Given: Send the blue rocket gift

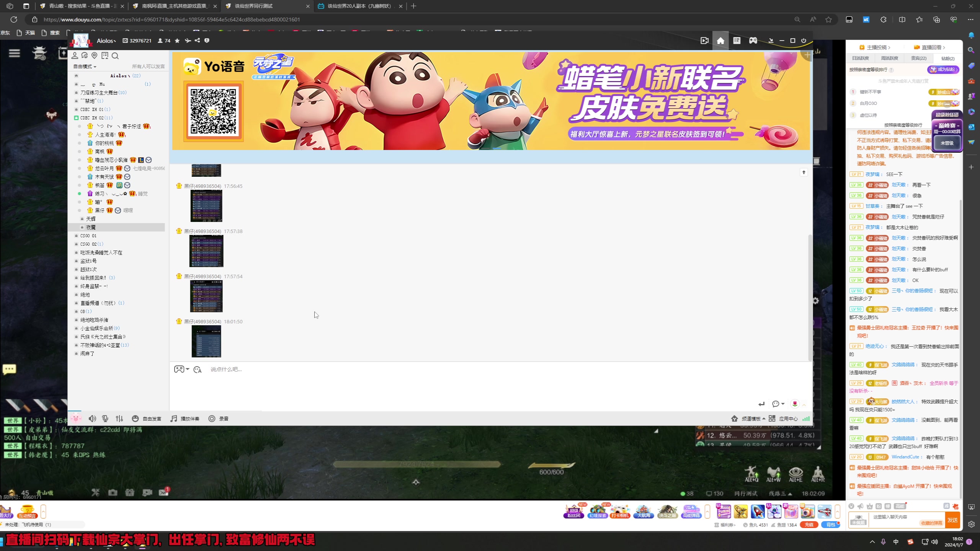Looking at the screenshot, I should 757,512.
